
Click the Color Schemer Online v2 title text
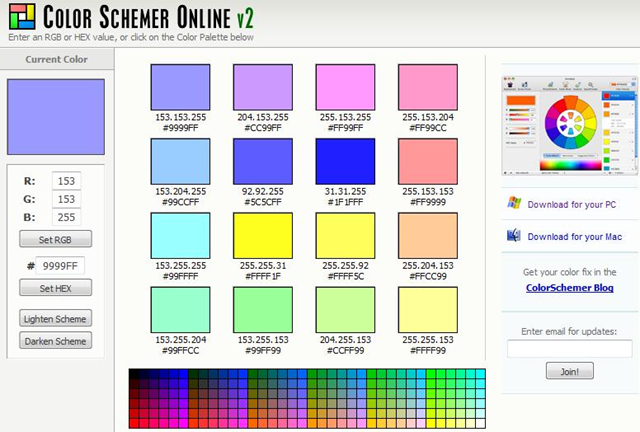pyautogui.click(x=148, y=17)
